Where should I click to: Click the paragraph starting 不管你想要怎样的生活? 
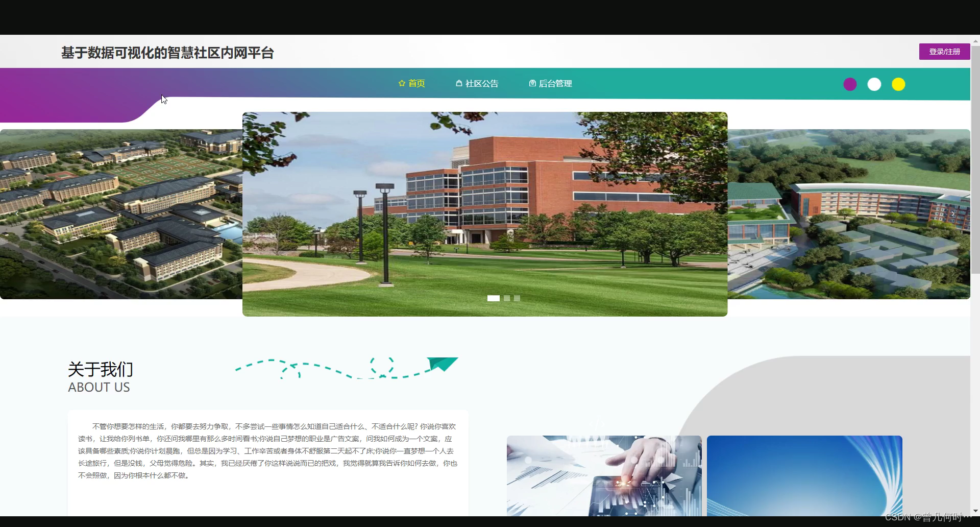pyautogui.click(x=268, y=451)
